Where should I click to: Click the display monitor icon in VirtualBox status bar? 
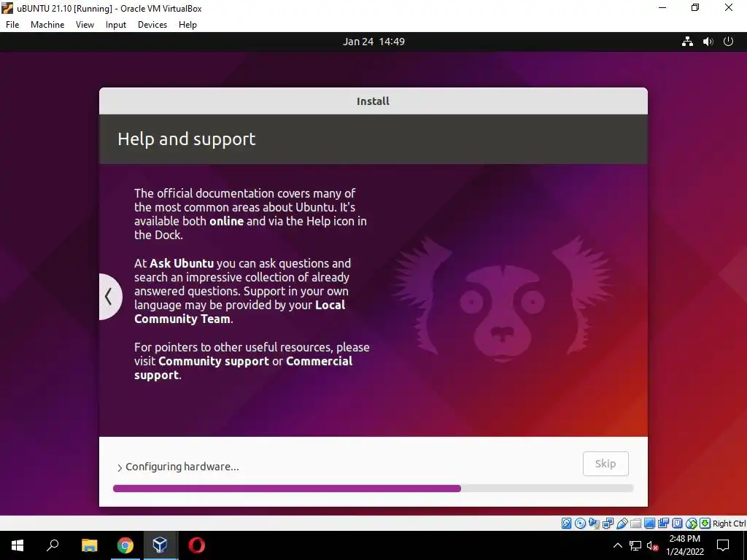(649, 524)
